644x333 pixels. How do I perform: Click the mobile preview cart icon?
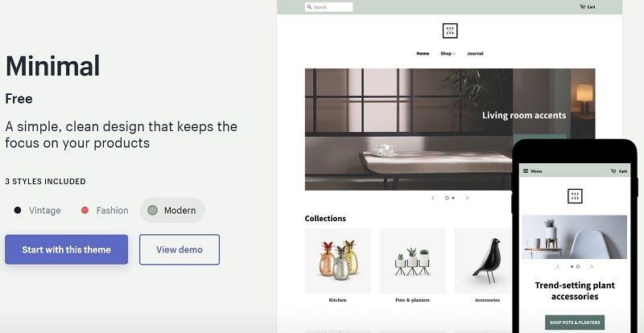[x=613, y=171]
